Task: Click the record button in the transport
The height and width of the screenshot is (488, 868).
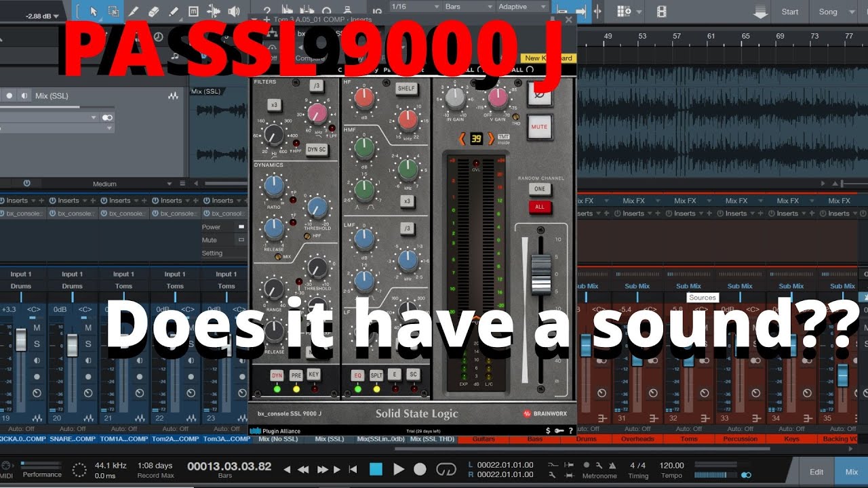Action: point(420,469)
